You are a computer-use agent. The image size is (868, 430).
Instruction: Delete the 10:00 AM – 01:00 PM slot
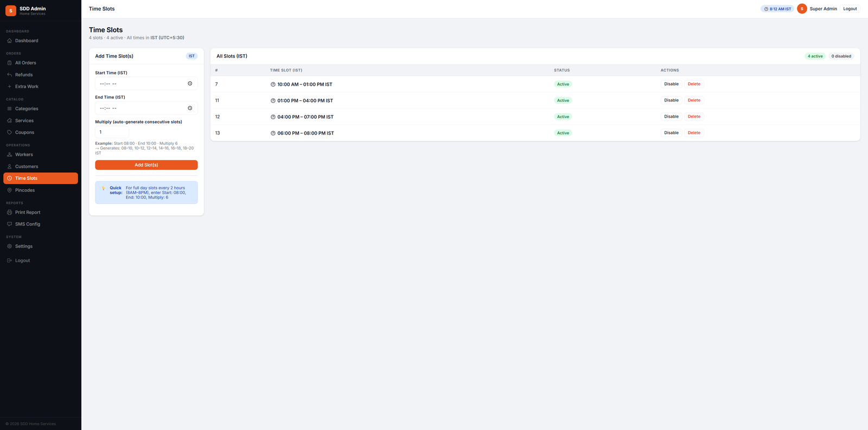pyautogui.click(x=694, y=84)
